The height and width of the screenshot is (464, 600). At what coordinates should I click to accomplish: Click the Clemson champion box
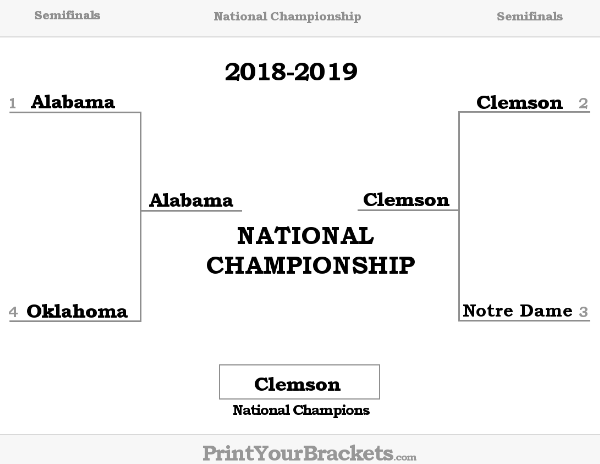tap(299, 382)
